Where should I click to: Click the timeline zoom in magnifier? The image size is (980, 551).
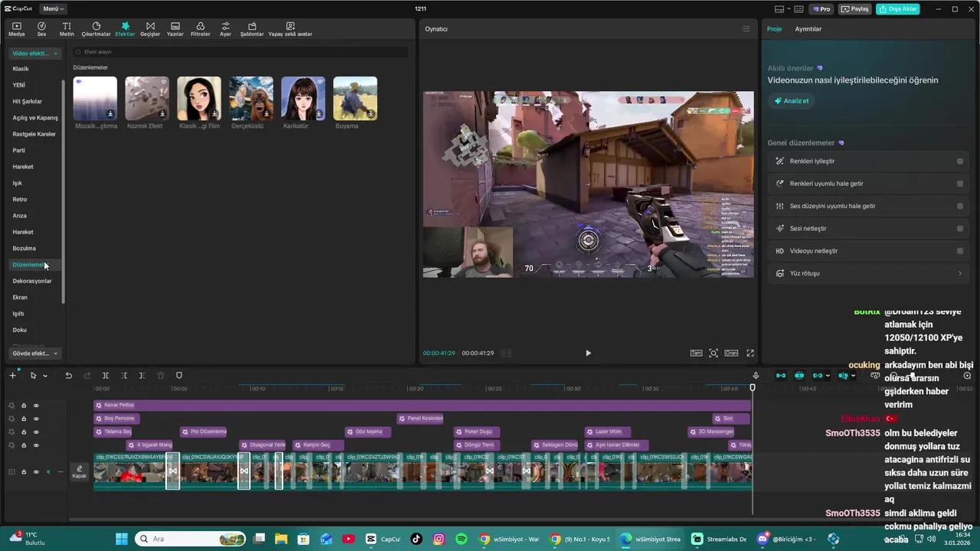click(967, 376)
